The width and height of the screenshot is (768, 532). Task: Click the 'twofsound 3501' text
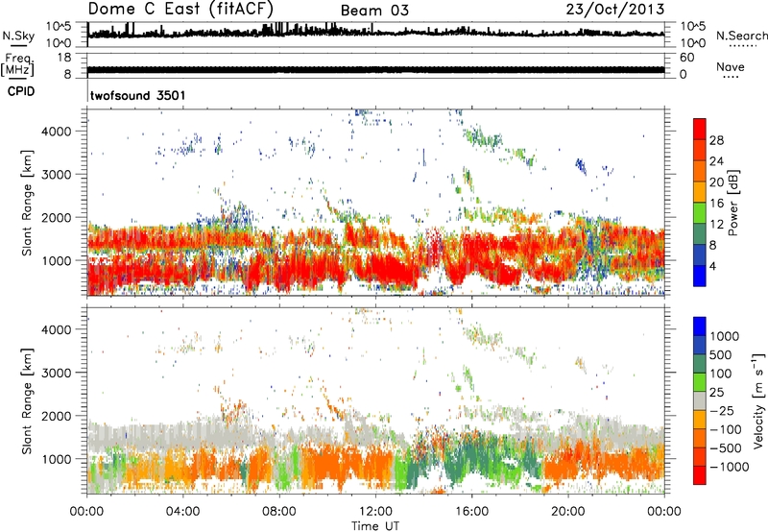pyautogui.click(x=137, y=95)
